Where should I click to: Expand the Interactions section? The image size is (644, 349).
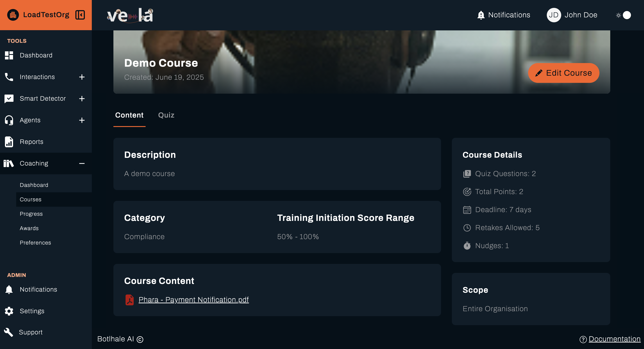tap(82, 77)
